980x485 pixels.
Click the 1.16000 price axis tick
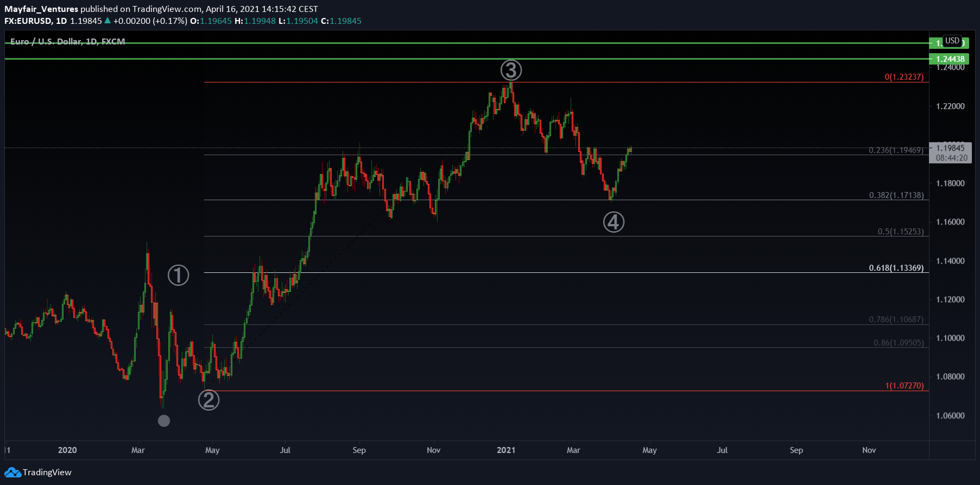pyautogui.click(x=950, y=222)
